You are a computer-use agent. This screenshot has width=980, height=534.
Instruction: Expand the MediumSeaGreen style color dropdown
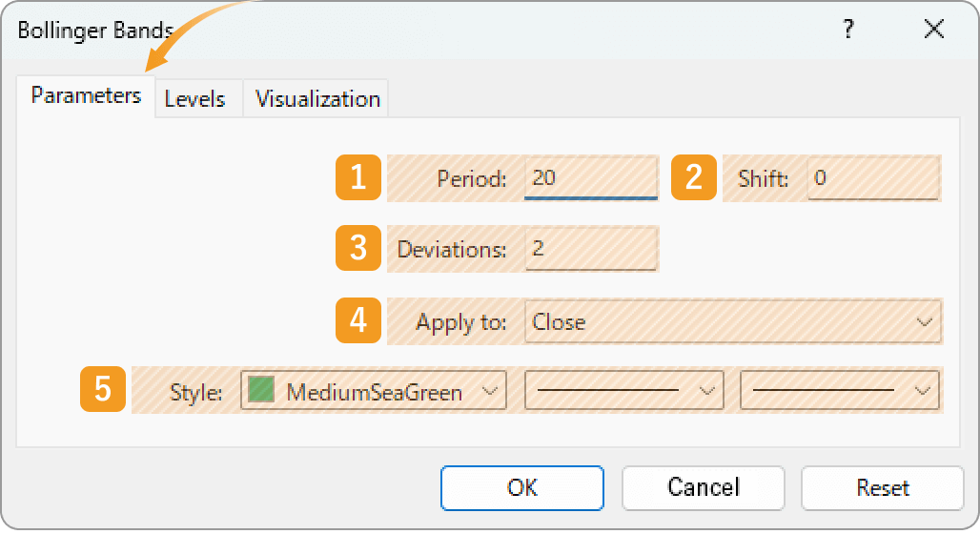tap(374, 391)
